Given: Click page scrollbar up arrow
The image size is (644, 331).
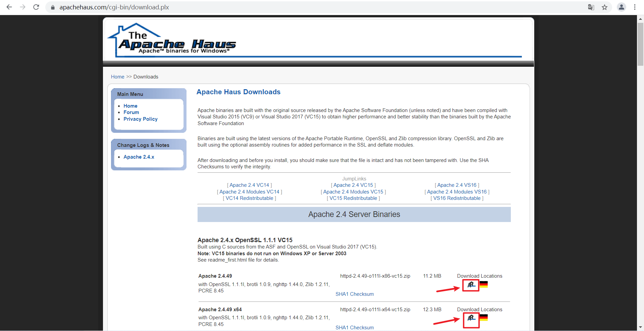Looking at the screenshot, I should (640, 19).
